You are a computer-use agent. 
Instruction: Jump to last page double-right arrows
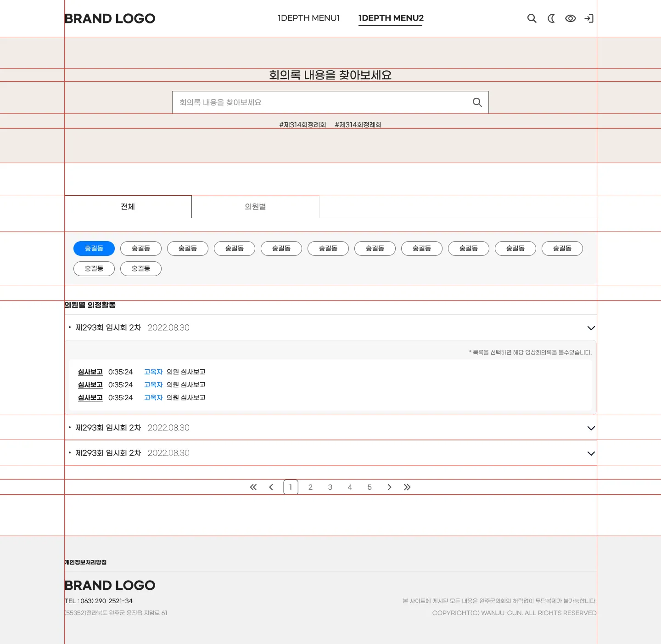[407, 487]
